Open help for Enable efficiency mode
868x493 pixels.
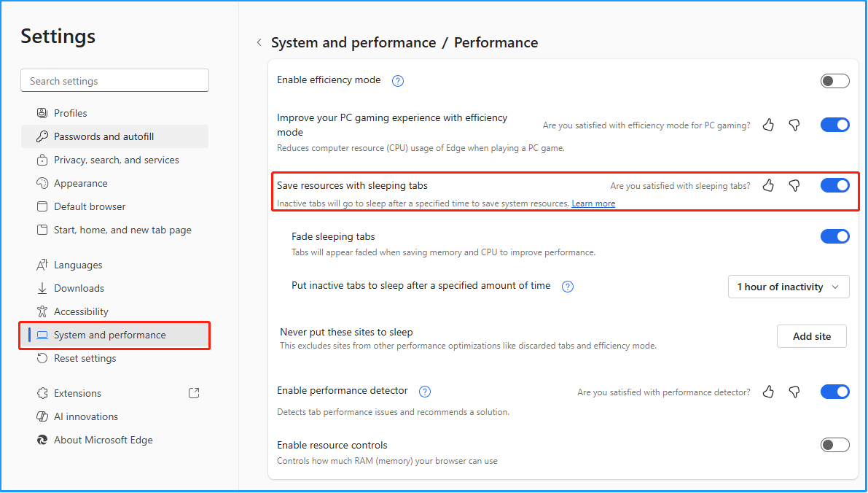point(397,81)
